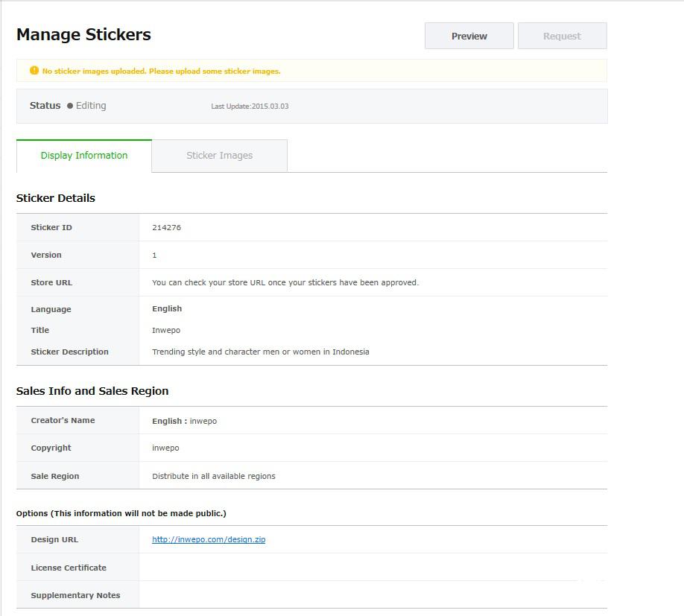Screen dimensions: 684x616
Task: Click the Sales Info and Sales Region heading
Action: point(92,391)
